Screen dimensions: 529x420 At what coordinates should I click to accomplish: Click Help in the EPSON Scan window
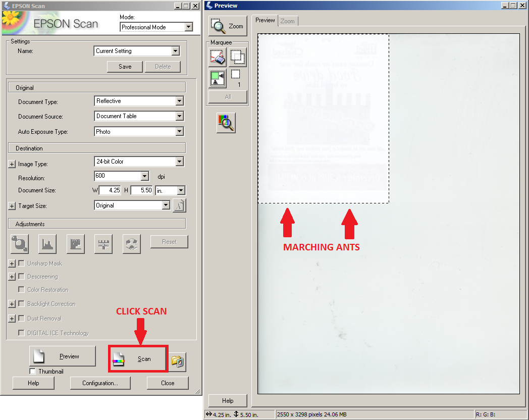click(33, 383)
